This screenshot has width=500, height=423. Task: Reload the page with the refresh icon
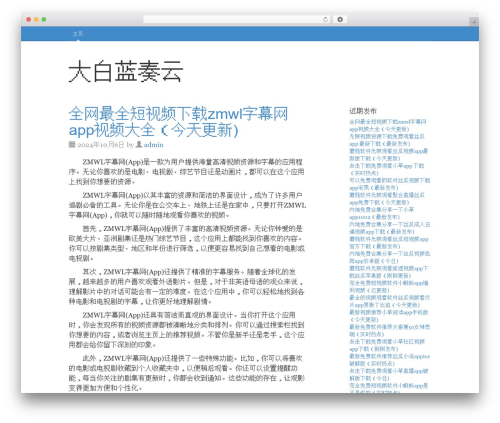[x=325, y=20]
